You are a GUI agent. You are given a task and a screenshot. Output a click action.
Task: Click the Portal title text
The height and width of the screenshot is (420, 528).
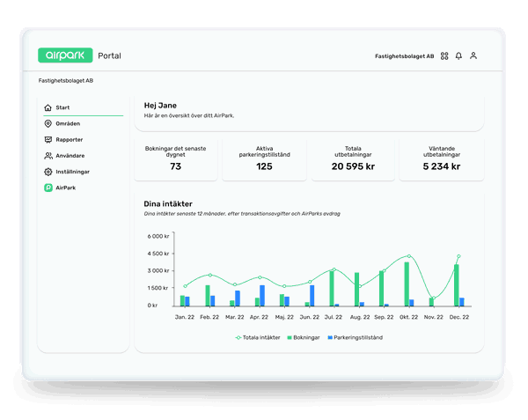coord(109,55)
